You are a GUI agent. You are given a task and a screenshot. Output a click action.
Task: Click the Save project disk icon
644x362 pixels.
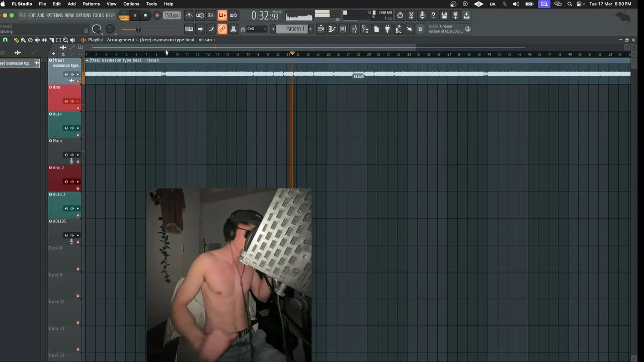coord(444,15)
